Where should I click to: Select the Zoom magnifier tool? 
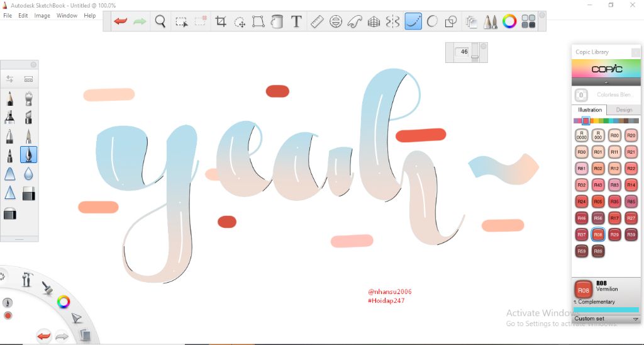160,21
